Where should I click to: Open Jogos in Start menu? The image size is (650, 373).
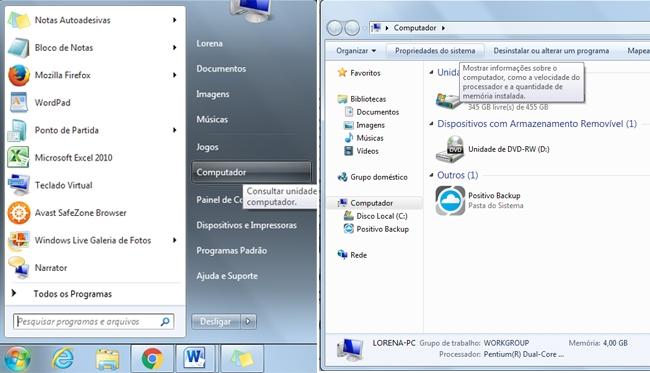(207, 147)
